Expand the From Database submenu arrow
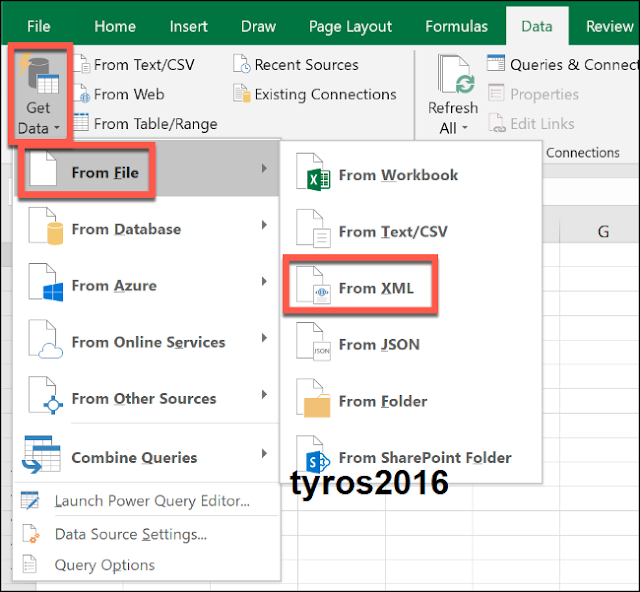Image resolution: width=640 pixels, height=592 pixels. pyautogui.click(x=264, y=225)
